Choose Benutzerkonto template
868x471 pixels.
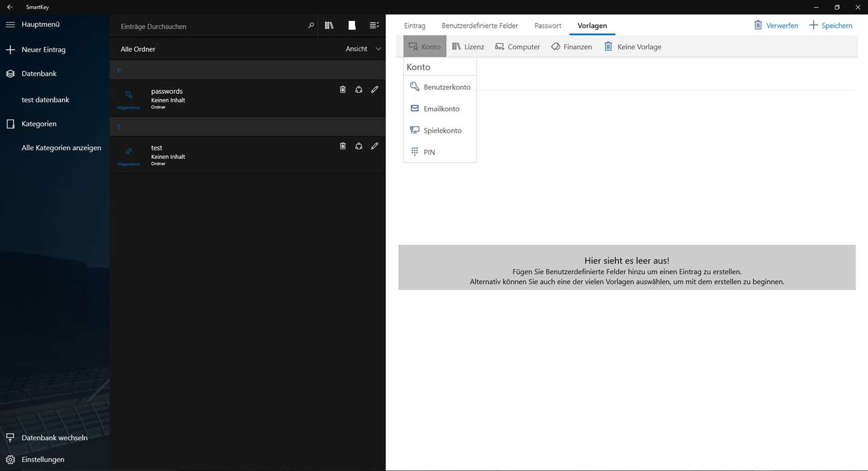click(x=440, y=87)
